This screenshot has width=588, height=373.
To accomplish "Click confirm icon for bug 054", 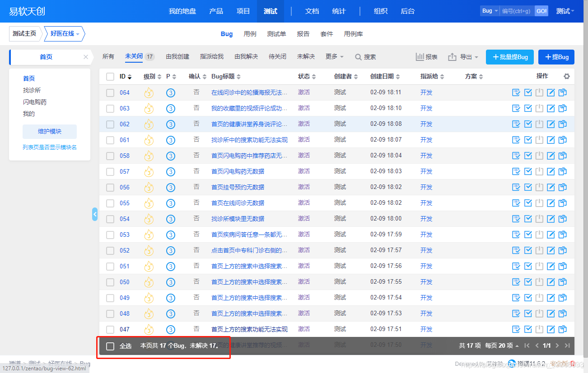I will coord(516,219).
